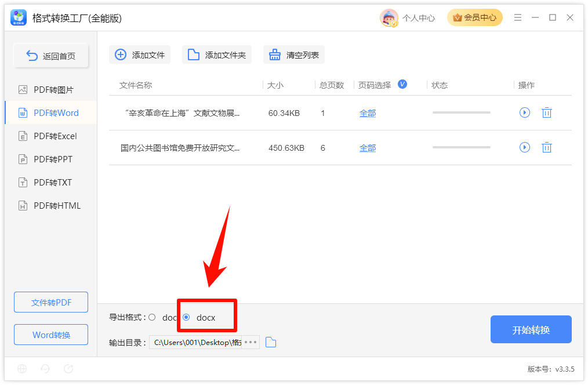The image size is (588, 385).
Task: Add files with 添加文件
Action: 140,55
